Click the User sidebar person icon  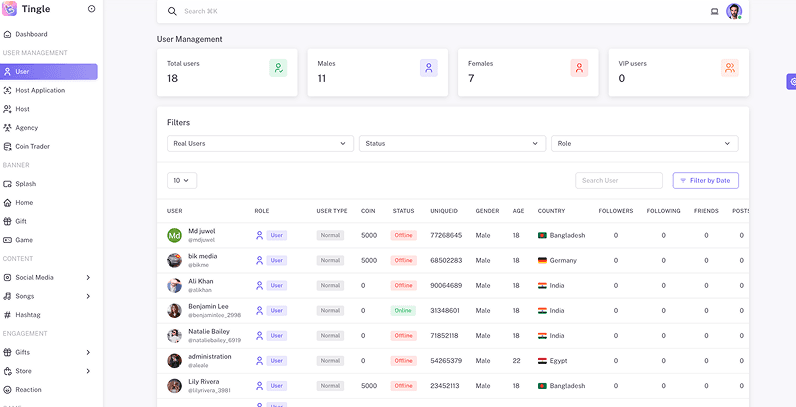pos(7,72)
